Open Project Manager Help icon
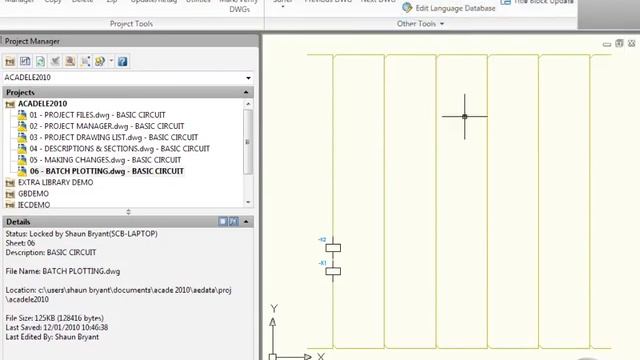This screenshot has height=360, width=640. [x=122, y=62]
